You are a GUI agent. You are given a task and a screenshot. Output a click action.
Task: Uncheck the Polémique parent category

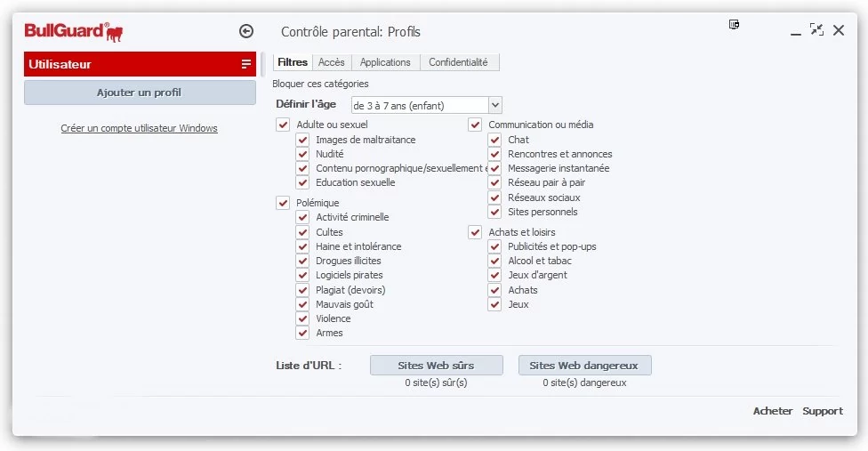[282, 203]
